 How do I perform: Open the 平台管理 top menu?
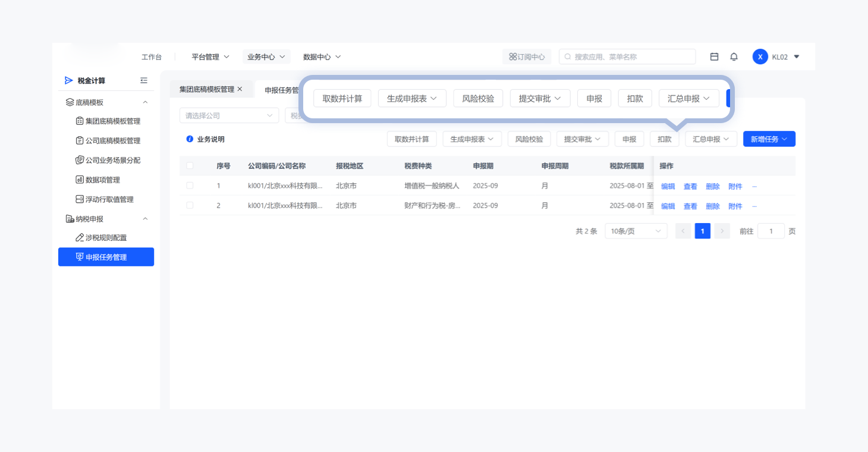coord(210,57)
